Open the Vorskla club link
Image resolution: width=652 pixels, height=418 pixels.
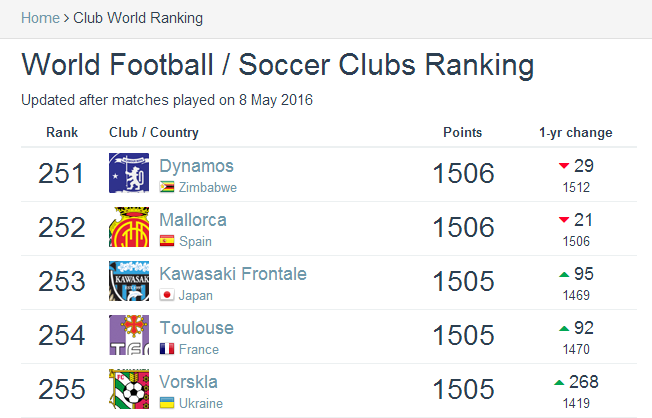[188, 382]
